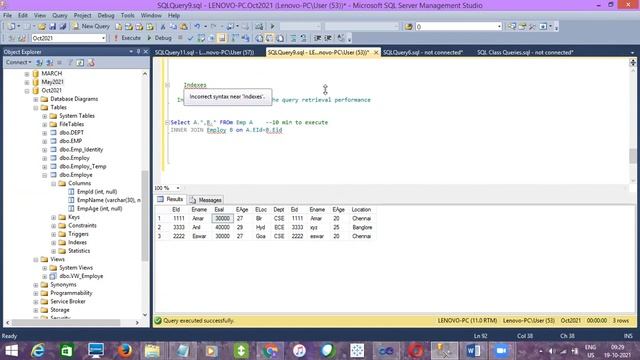Click the Paste clipboard icon

[x=184, y=27]
